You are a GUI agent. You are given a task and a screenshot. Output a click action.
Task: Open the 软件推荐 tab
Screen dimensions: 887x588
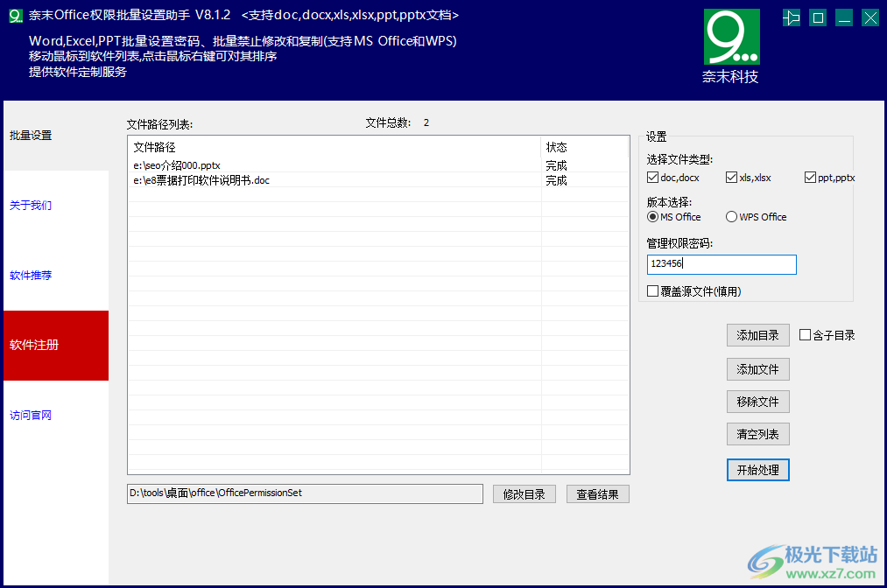click(56, 276)
